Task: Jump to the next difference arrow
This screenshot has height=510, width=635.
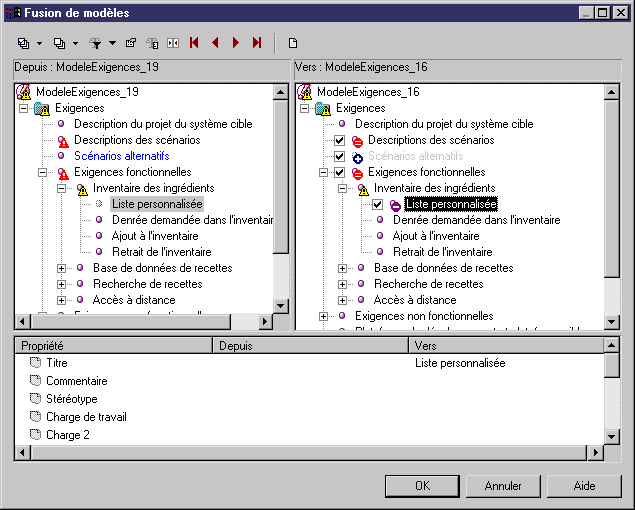Action: click(x=236, y=43)
